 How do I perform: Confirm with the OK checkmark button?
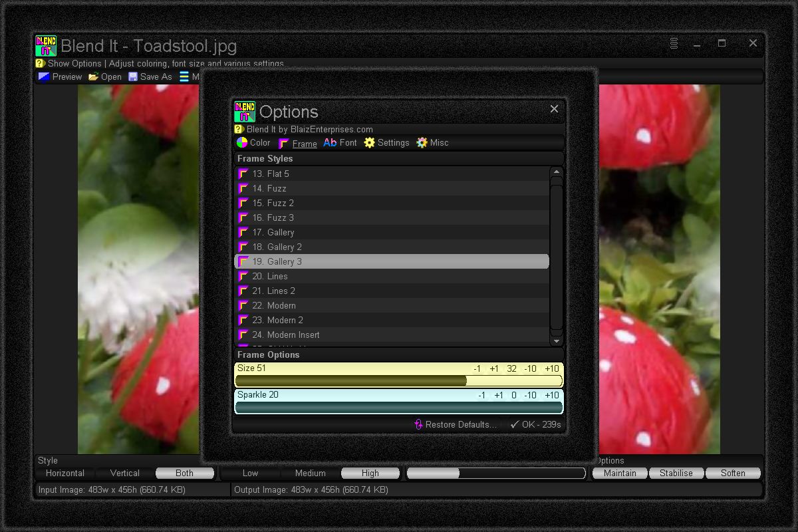pos(515,424)
